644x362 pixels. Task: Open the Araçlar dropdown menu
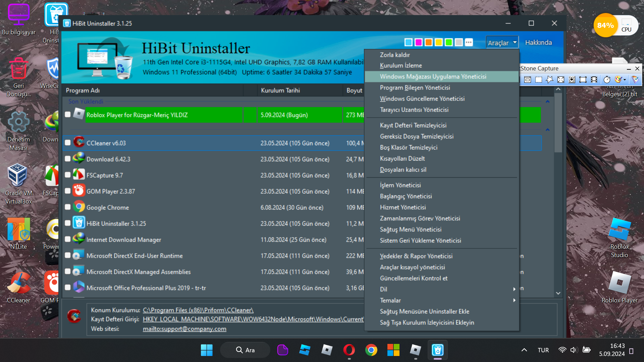coord(502,43)
